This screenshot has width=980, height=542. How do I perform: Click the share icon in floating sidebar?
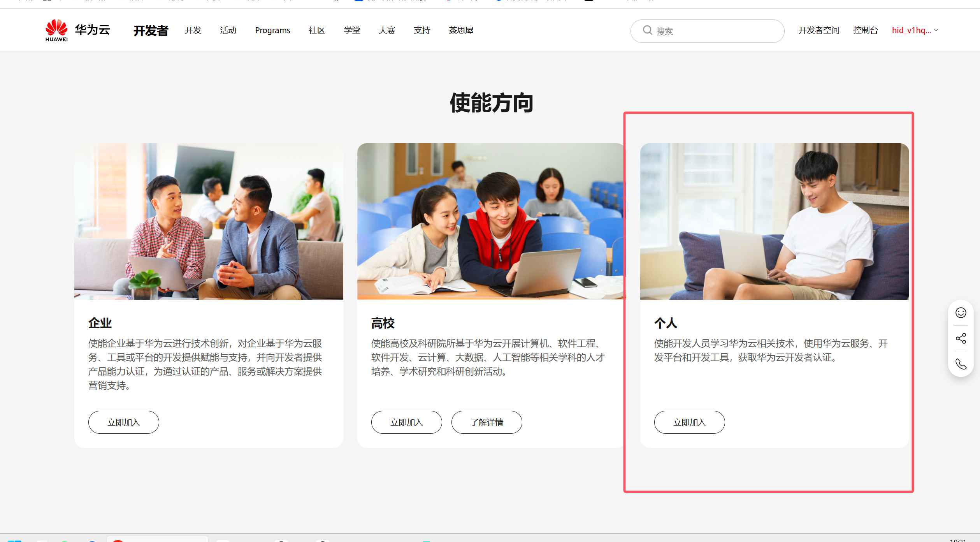[961, 338]
